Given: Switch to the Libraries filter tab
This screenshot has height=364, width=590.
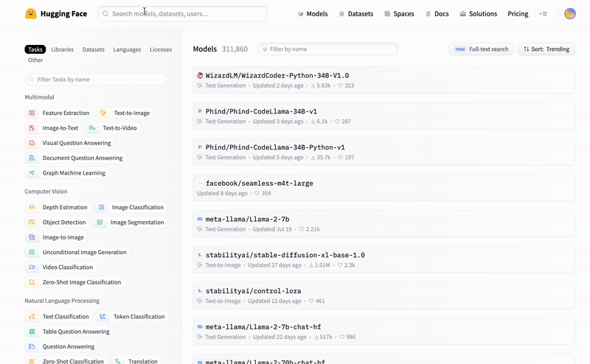Looking at the screenshot, I should click(62, 49).
